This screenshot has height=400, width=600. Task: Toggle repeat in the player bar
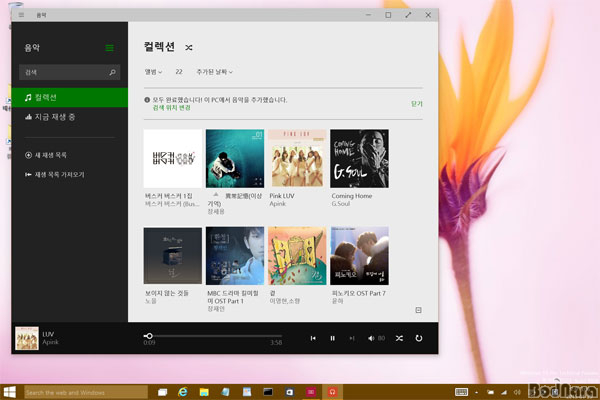[419, 338]
